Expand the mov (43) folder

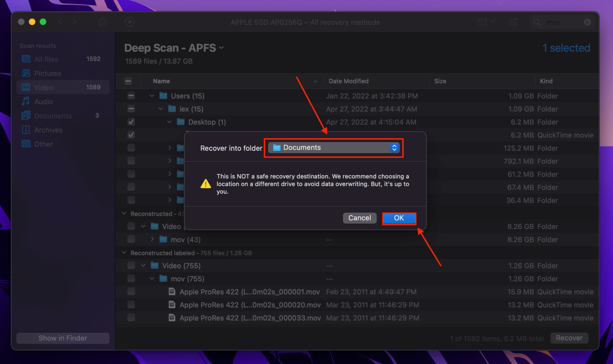point(152,239)
